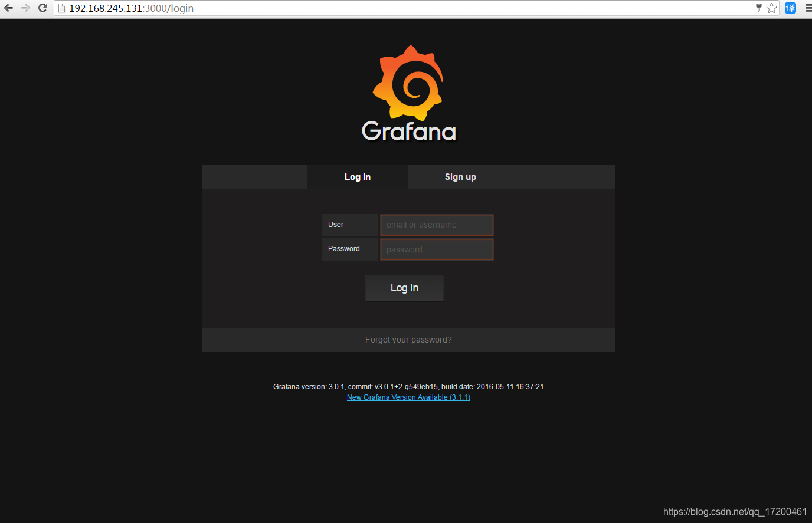This screenshot has width=812, height=523.
Task: Focus the password field
Action: pos(437,249)
